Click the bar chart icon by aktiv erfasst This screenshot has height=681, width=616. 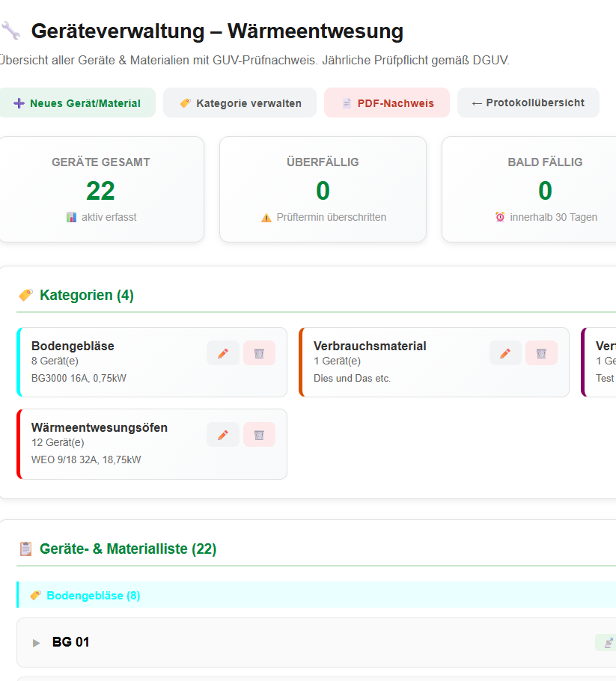click(x=71, y=217)
